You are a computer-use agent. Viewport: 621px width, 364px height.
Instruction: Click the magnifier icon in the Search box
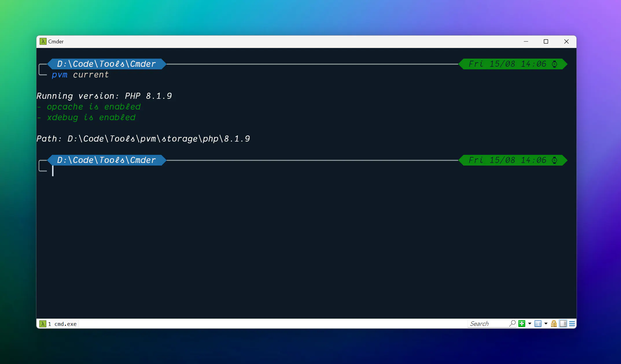tap(513, 324)
